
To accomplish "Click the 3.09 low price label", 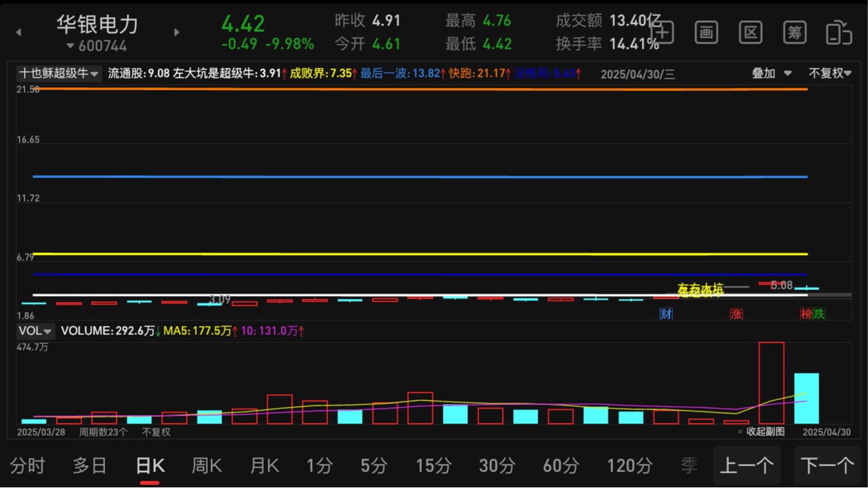I will pos(220,299).
